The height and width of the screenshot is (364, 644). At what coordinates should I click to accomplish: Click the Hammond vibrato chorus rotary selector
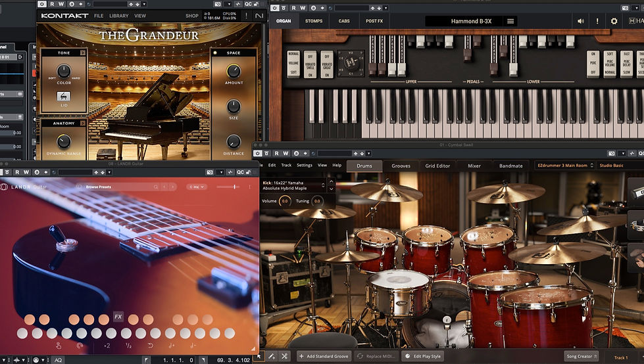(x=351, y=63)
